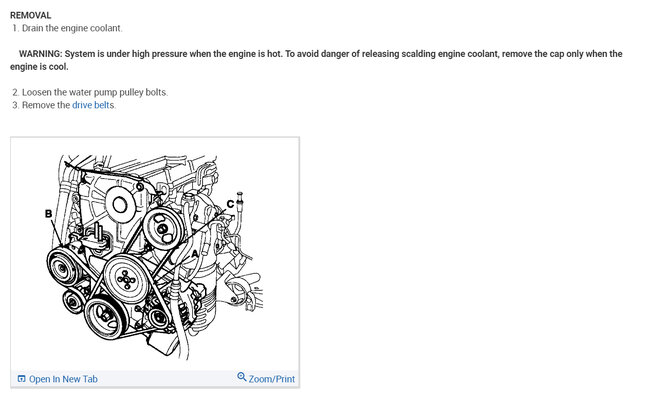The width and height of the screenshot is (650, 408).
Task: Click step 2 about water pump pulley bolts
Action: [90, 92]
